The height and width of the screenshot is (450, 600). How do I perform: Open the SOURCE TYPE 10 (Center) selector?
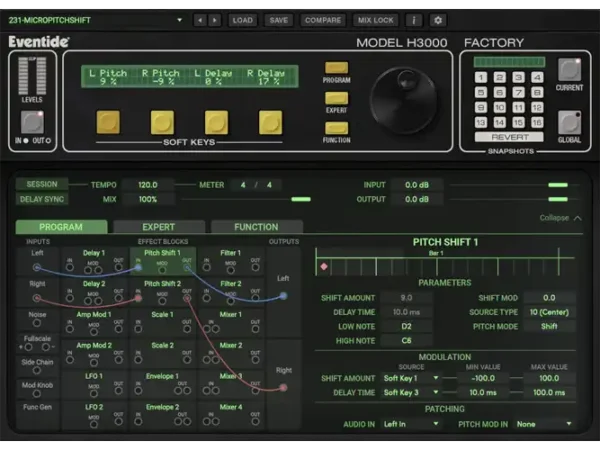549,312
